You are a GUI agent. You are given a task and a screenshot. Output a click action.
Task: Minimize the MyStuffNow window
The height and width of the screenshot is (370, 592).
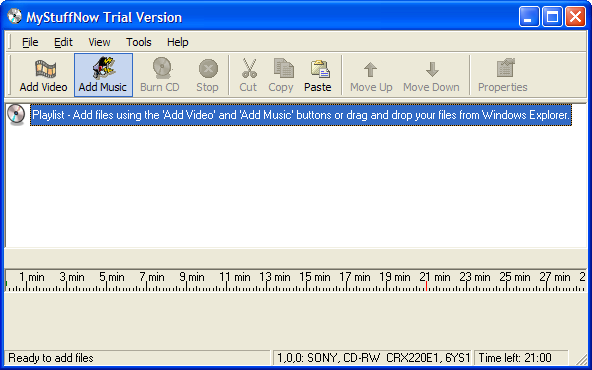(x=529, y=17)
